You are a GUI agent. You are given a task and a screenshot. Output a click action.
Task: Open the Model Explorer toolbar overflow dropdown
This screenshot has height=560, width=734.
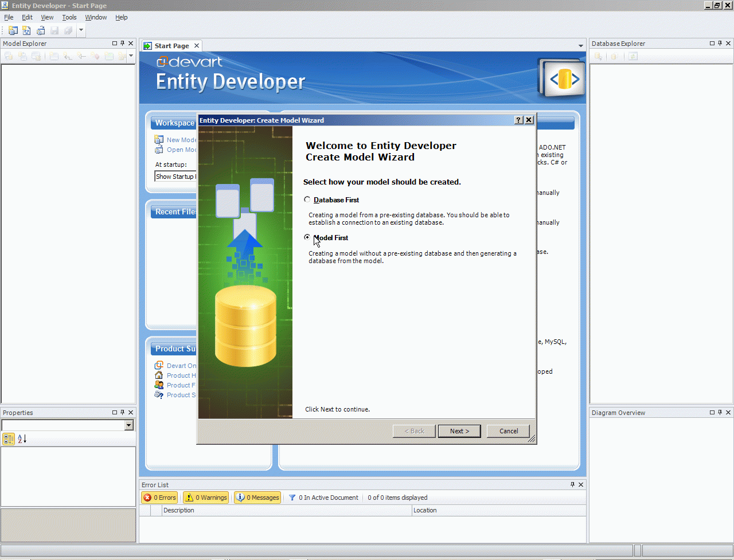click(131, 56)
